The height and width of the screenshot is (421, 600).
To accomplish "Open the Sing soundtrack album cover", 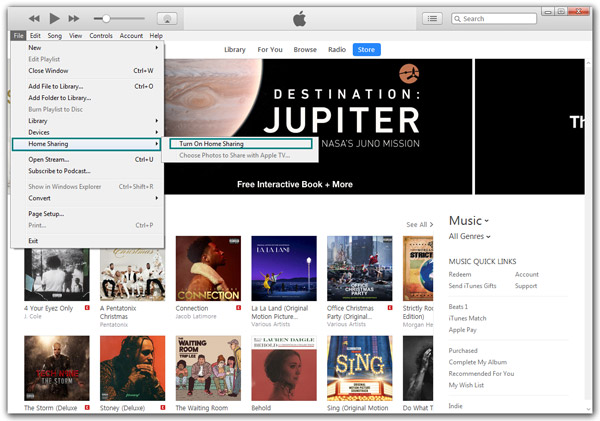I will [360, 368].
